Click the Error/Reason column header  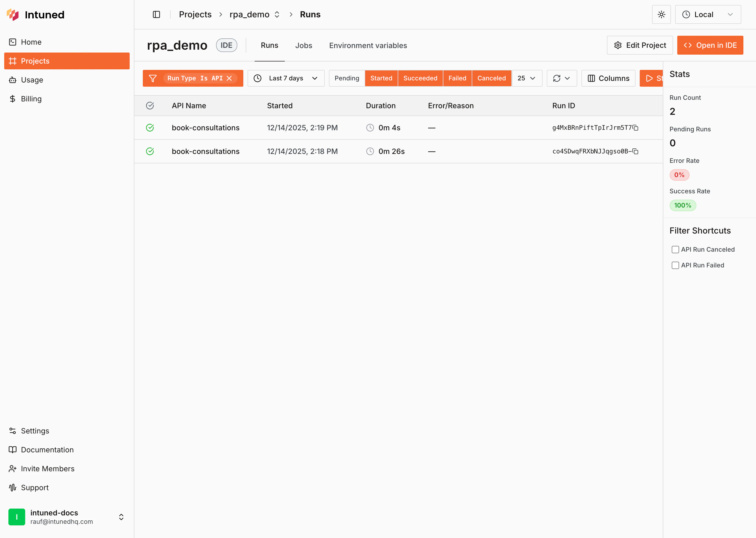[x=451, y=106]
